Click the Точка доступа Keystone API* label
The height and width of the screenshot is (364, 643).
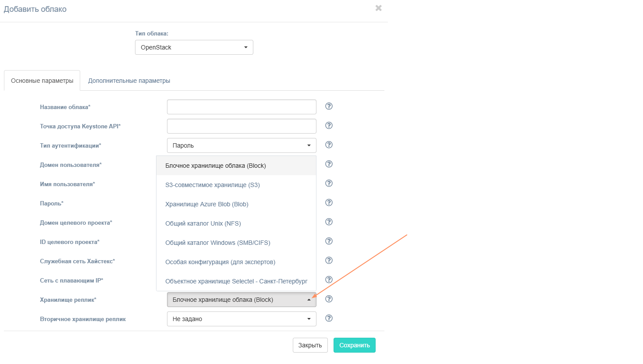pyautogui.click(x=80, y=126)
